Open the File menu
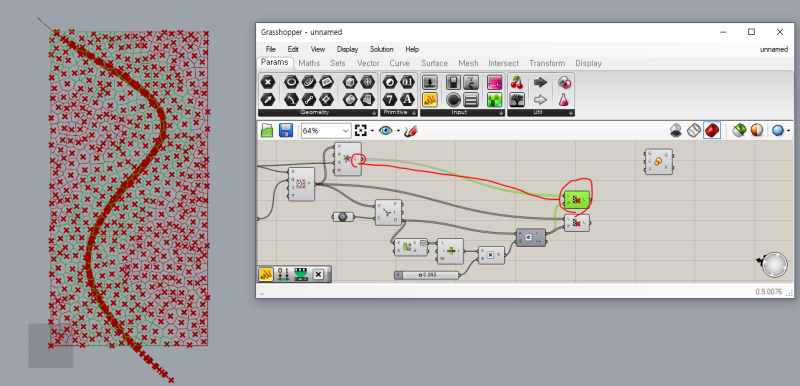Screen dimensions: 800x386 tap(270, 49)
